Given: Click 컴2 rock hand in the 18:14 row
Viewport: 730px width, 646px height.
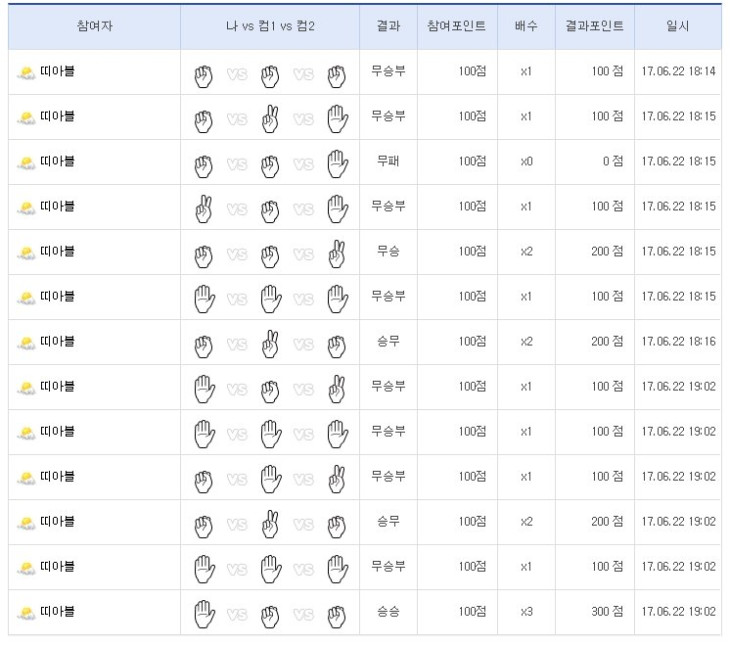Looking at the screenshot, I should (337, 77).
